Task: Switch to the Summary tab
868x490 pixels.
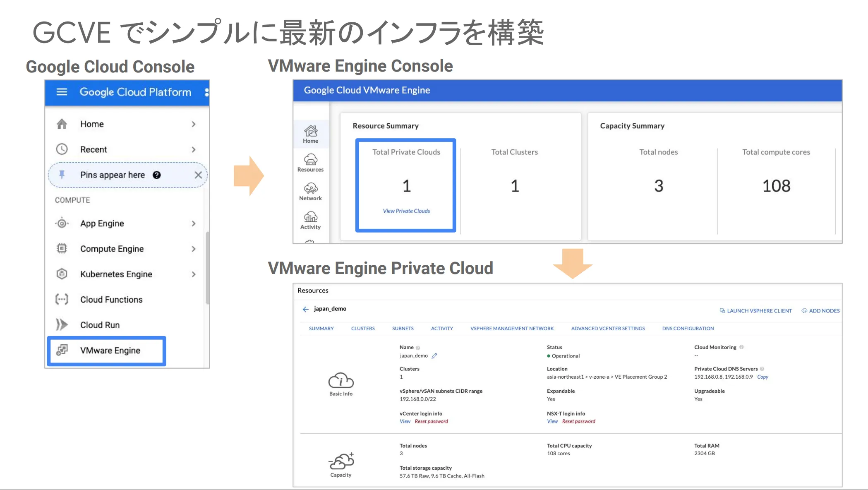Action: click(321, 329)
